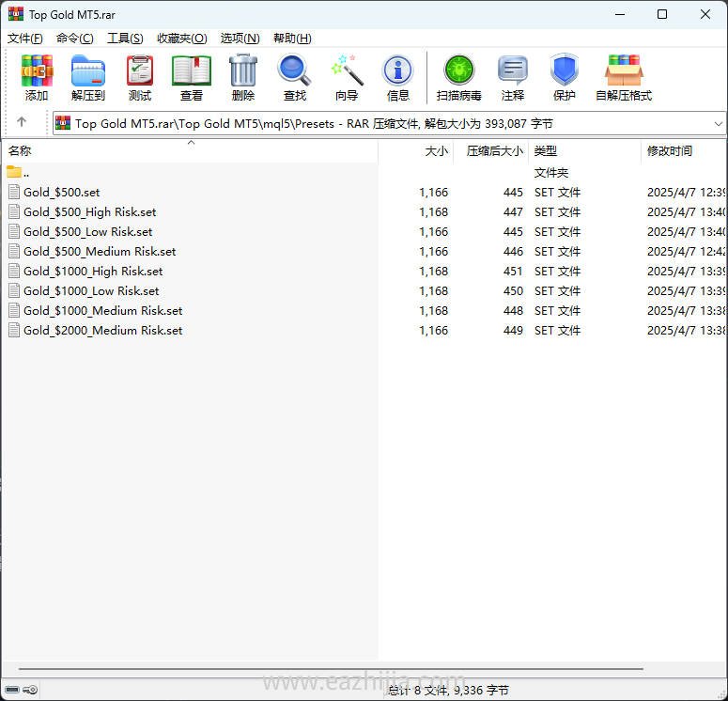Open the Comment (注释) tool
Image resolution: width=728 pixels, height=701 pixels.
pos(513,78)
